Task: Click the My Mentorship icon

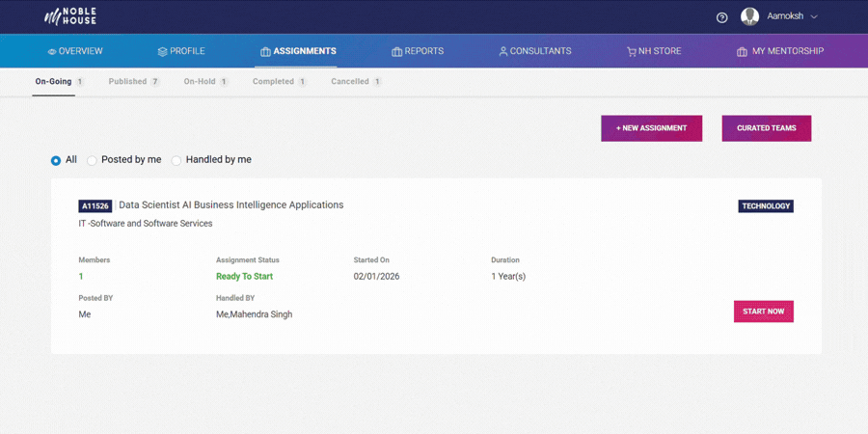Action: 742,52
